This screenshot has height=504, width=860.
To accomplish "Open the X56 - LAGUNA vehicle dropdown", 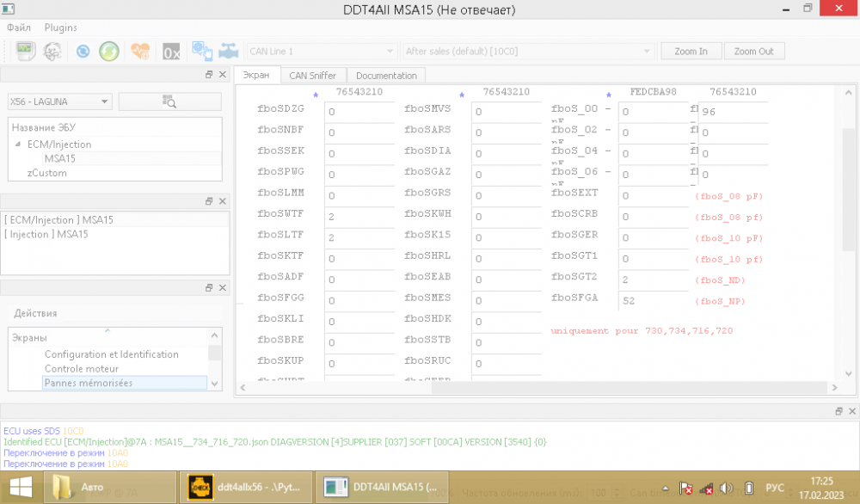I will point(60,101).
